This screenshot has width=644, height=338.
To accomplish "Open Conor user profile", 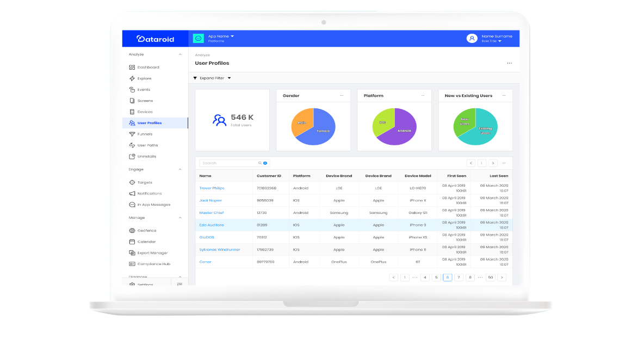I will 206,262.
